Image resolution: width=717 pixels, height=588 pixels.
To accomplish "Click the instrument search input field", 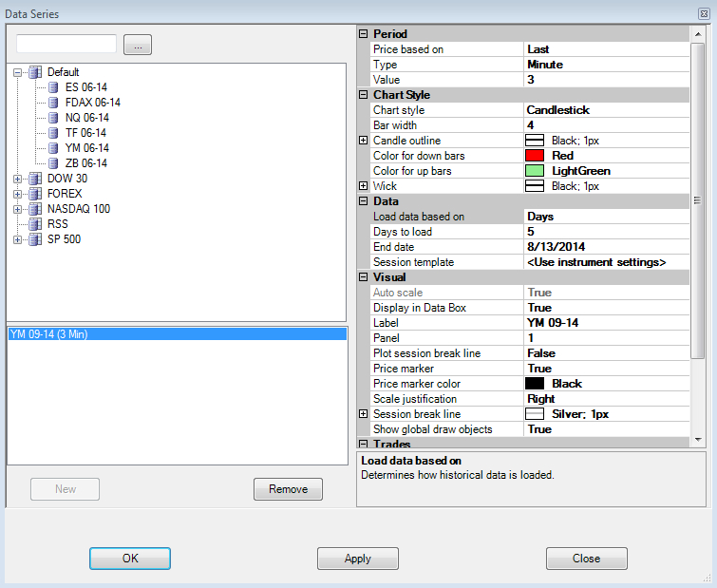I will 66,45.
